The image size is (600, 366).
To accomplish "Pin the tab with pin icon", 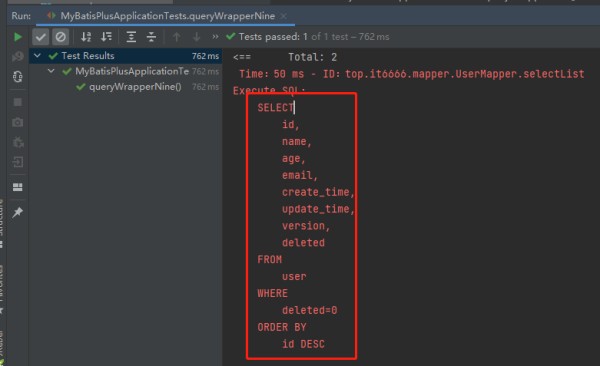I will pyautogui.click(x=18, y=212).
